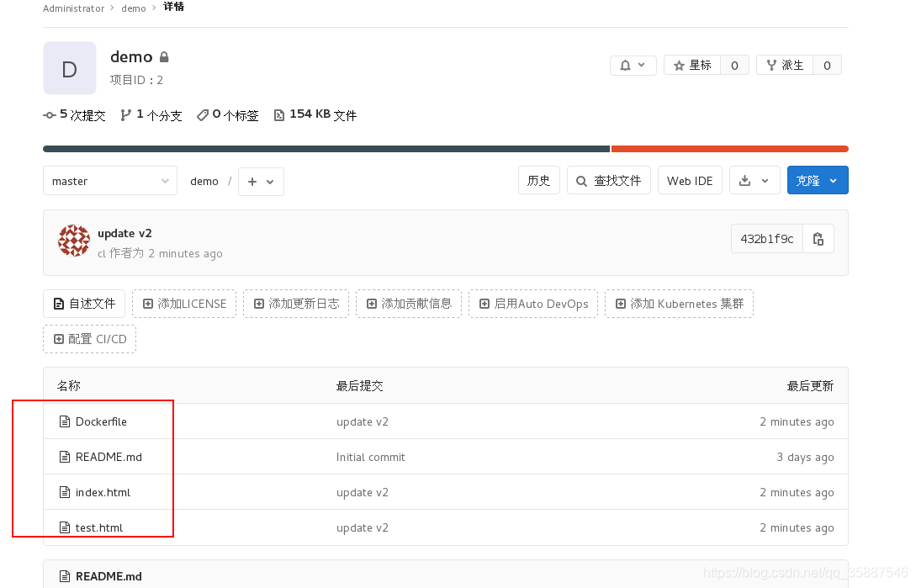Click the project D avatar
This screenshot has height=588, width=916.
[70, 68]
